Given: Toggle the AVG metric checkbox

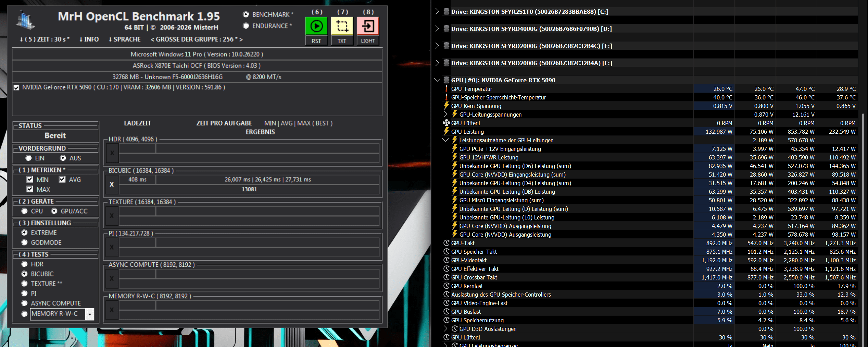Looking at the screenshot, I should (62, 179).
